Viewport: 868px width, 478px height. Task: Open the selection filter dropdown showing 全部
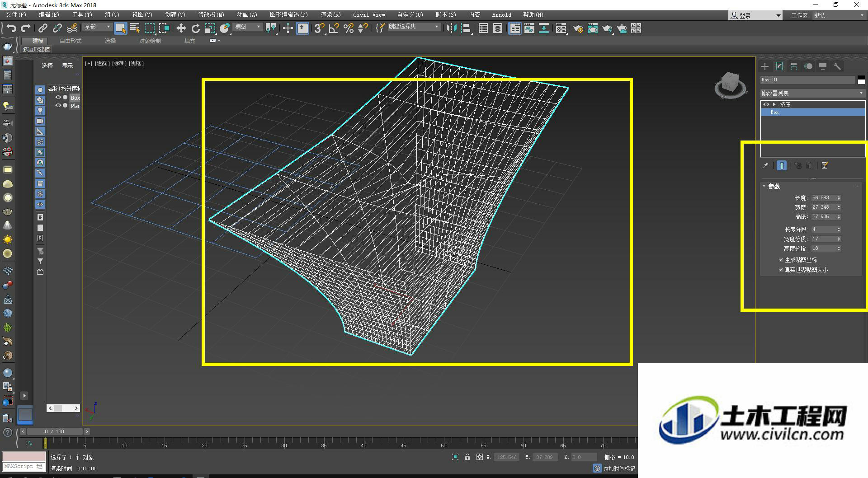pyautogui.click(x=97, y=27)
